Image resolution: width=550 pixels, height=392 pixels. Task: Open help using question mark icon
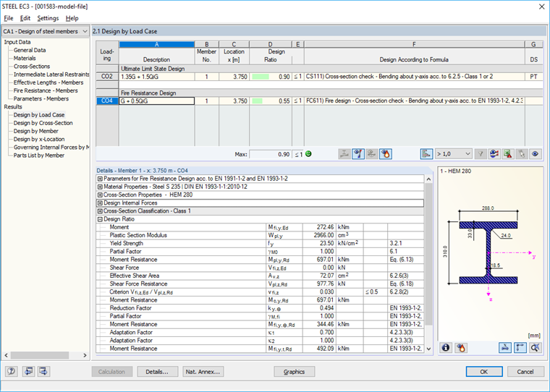(12, 371)
